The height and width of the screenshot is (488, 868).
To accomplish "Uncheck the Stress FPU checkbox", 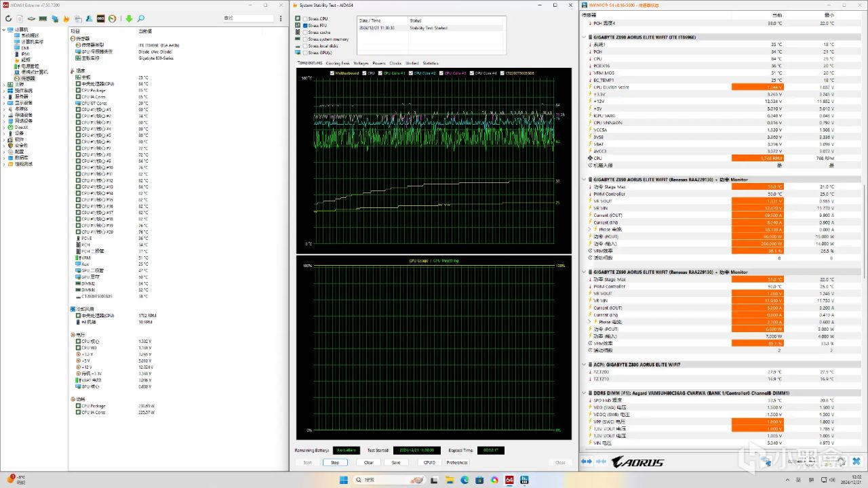I will click(x=305, y=25).
